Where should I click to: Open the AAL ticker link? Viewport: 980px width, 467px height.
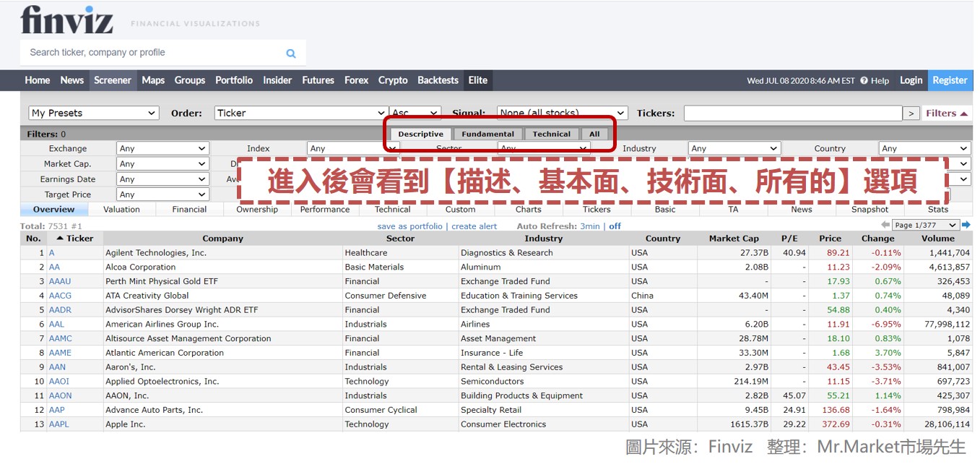tap(56, 325)
